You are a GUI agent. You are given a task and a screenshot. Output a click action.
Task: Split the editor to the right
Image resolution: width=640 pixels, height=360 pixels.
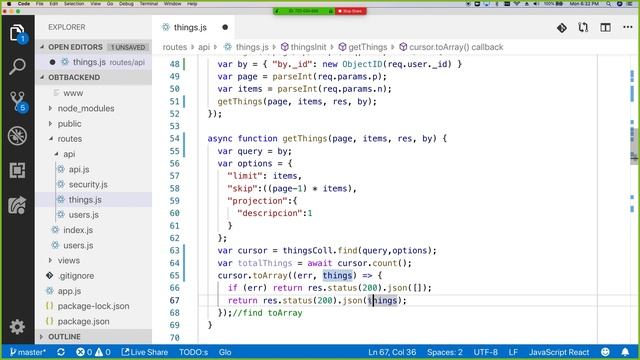pyautogui.click(x=605, y=27)
